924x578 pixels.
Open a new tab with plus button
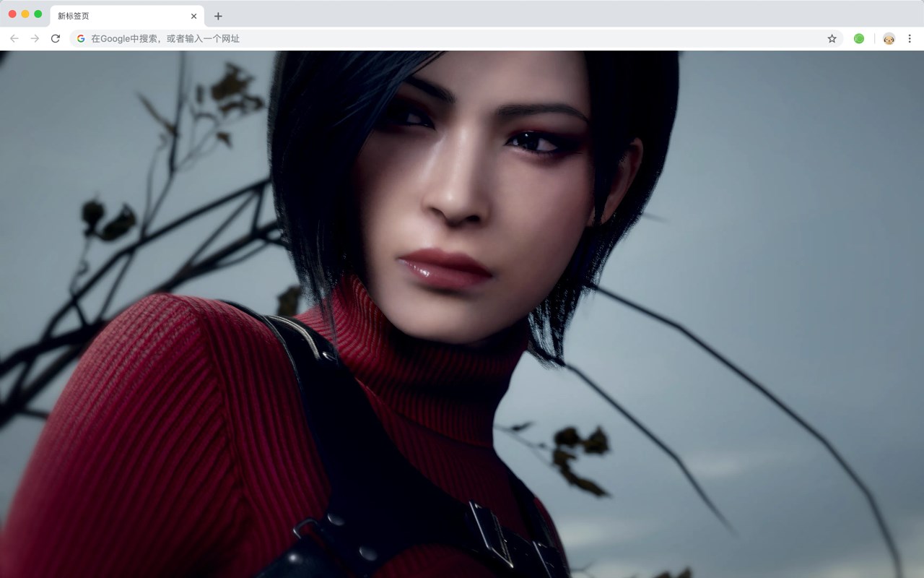pos(218,16)
